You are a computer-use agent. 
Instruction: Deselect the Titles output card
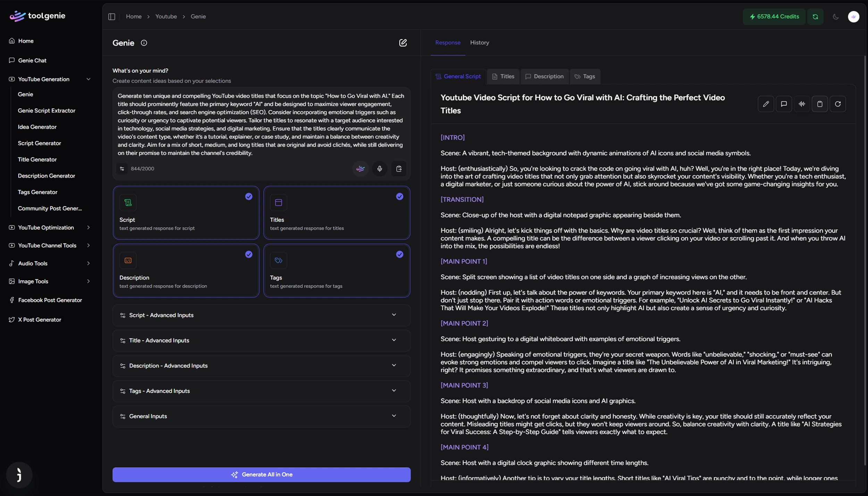(x=336, y=213)
